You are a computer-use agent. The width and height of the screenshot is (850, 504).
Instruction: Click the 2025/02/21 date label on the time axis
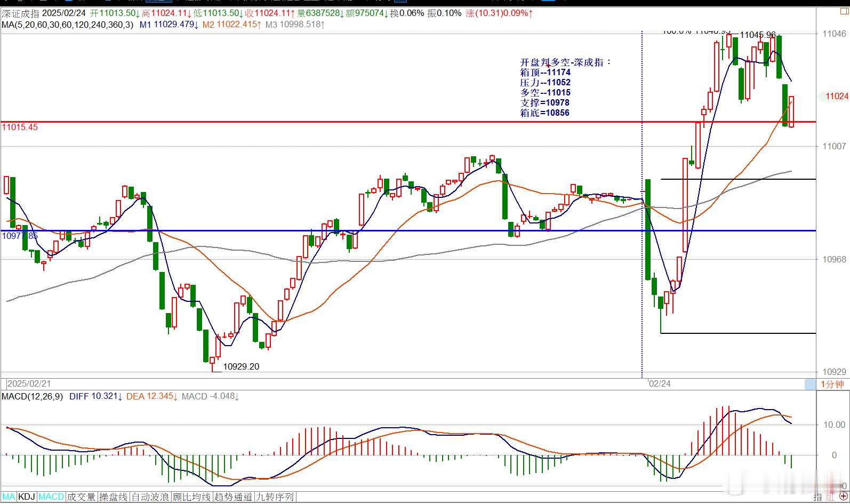(29, 383)
